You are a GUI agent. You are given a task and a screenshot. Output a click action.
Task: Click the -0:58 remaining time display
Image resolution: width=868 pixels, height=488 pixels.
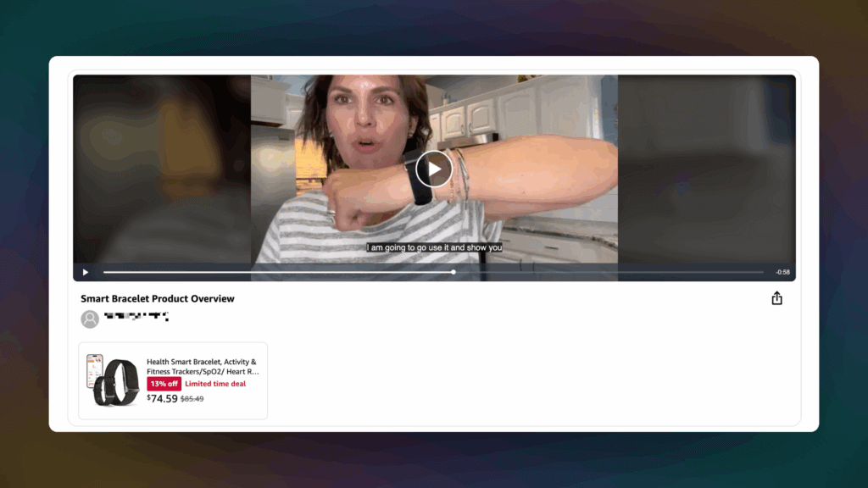point(782,272)
